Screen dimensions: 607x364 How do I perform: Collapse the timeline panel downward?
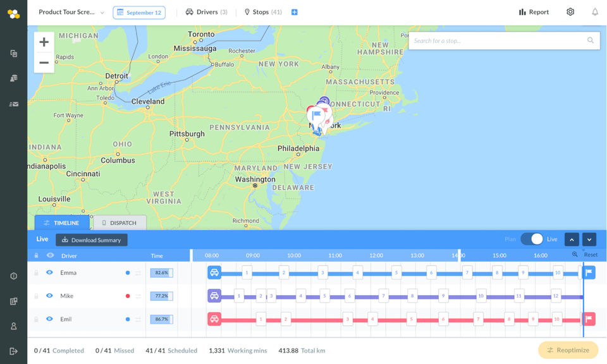coord(589,240)
